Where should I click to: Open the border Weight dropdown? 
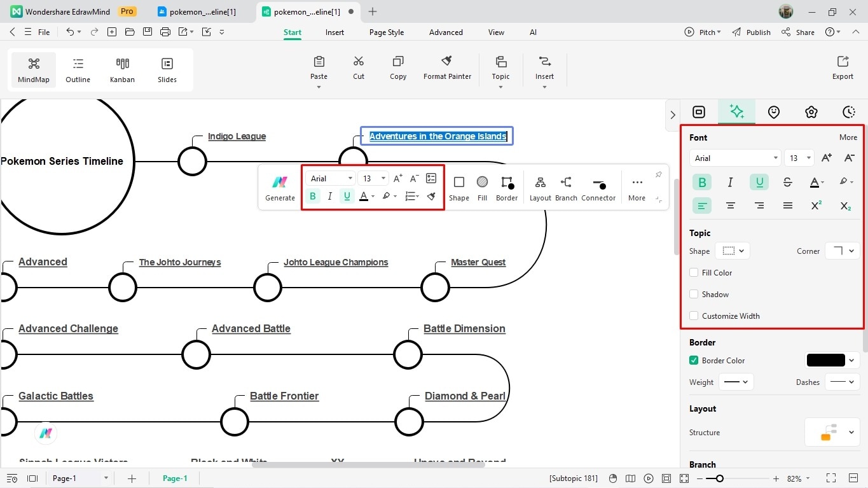click(736, 382)
